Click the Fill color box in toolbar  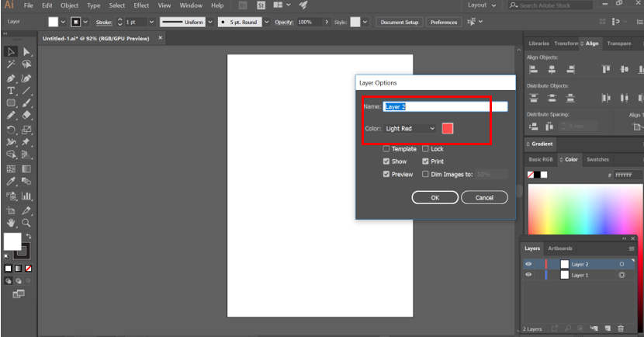click(x=12, y=241)
